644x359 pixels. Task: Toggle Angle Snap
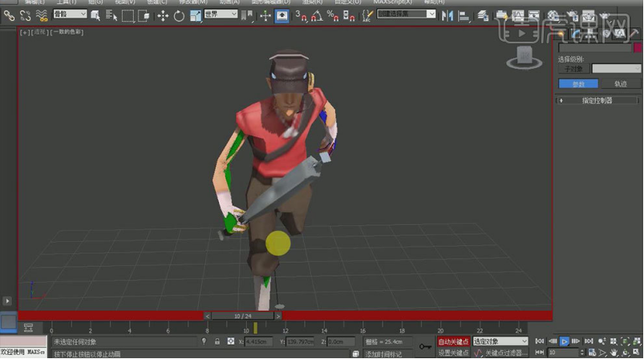pos(317,16)
